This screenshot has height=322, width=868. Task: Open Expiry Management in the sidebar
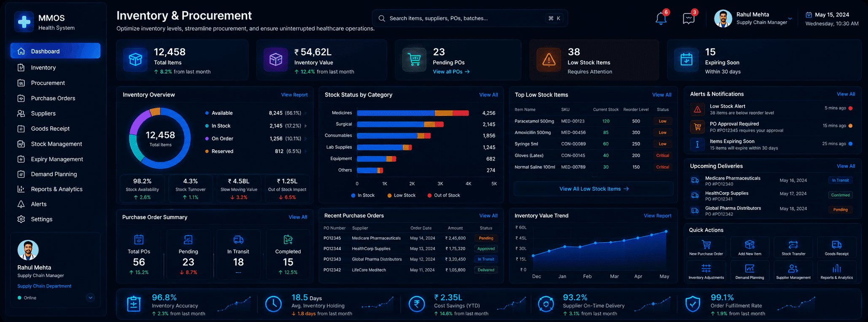pos(55,159)
